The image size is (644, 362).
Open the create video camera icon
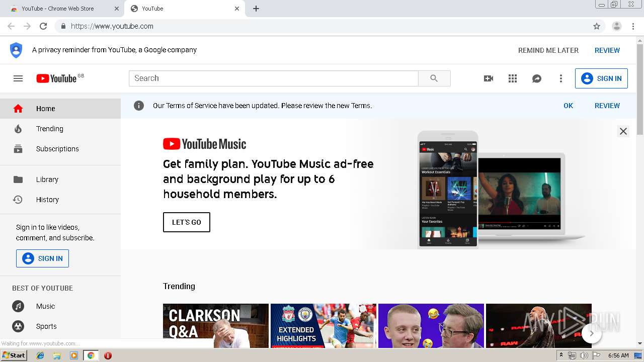pos(489,78)
